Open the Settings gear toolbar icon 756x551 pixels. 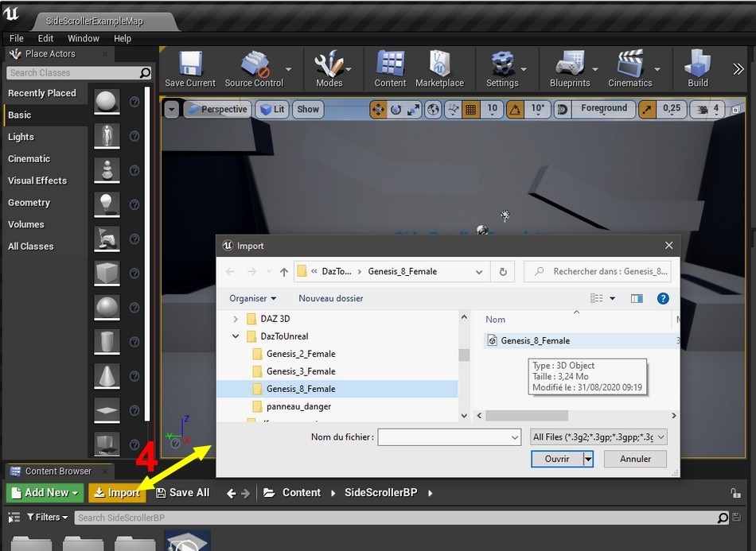[x=502, y=64]
